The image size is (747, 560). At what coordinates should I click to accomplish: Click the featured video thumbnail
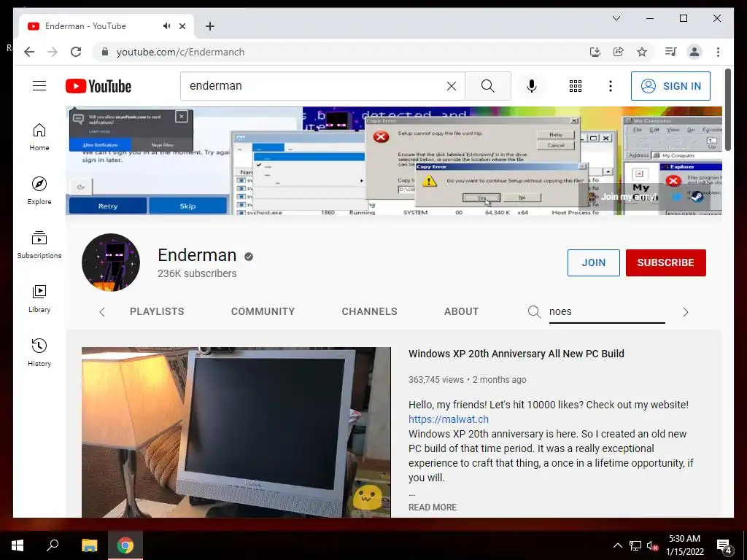coord(236,432)
